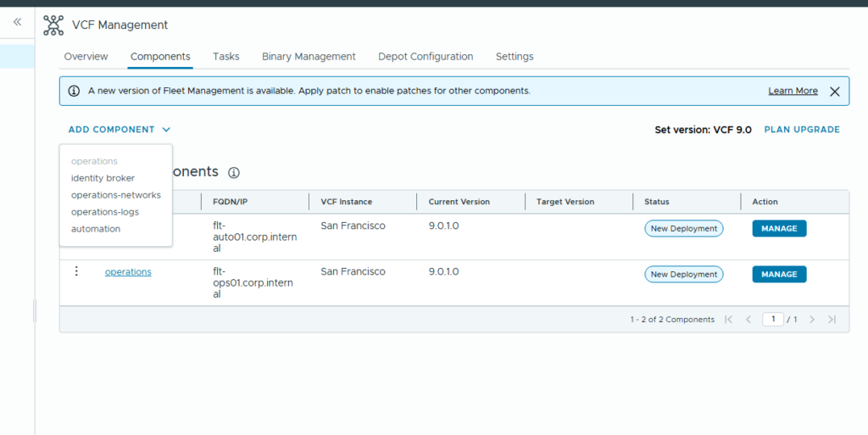The image size is (868, 435).
Task: Select identity broker from the dropdown menu
Action: [x=103, y=178]
